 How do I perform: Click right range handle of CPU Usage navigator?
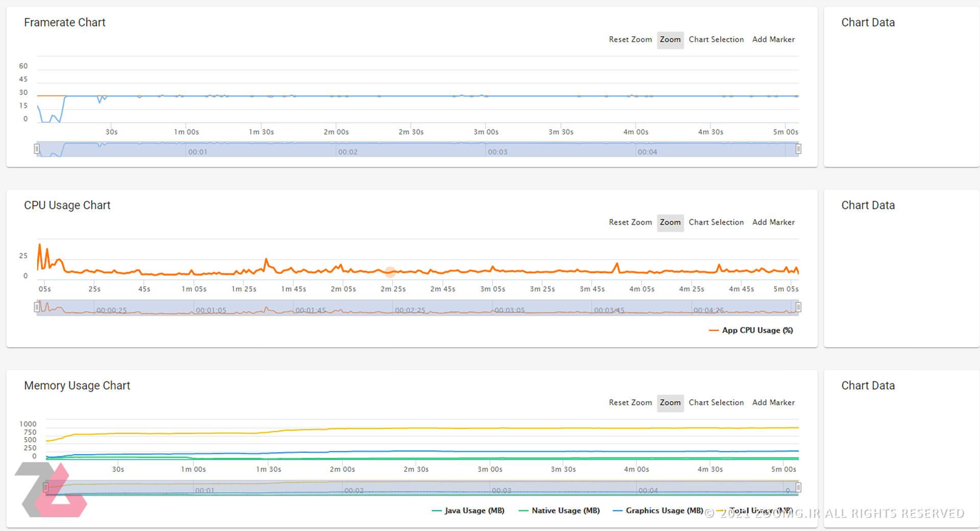pyautogui.click(x=798, y=307)
